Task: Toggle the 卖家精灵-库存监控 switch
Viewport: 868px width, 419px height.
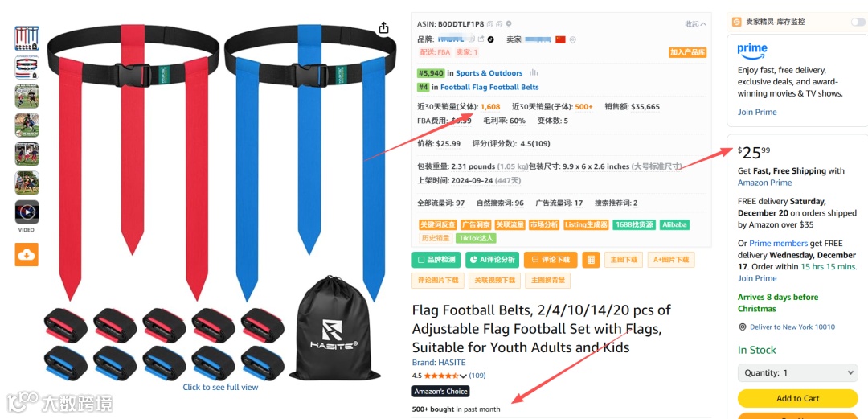Action: (x=858, y=23)
